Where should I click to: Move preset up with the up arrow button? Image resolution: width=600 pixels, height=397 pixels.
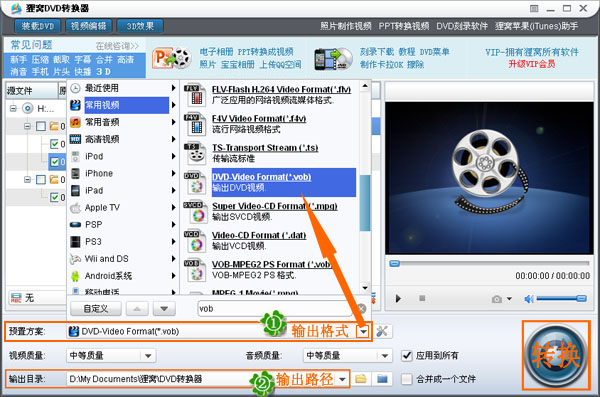(x=137, y=309)
